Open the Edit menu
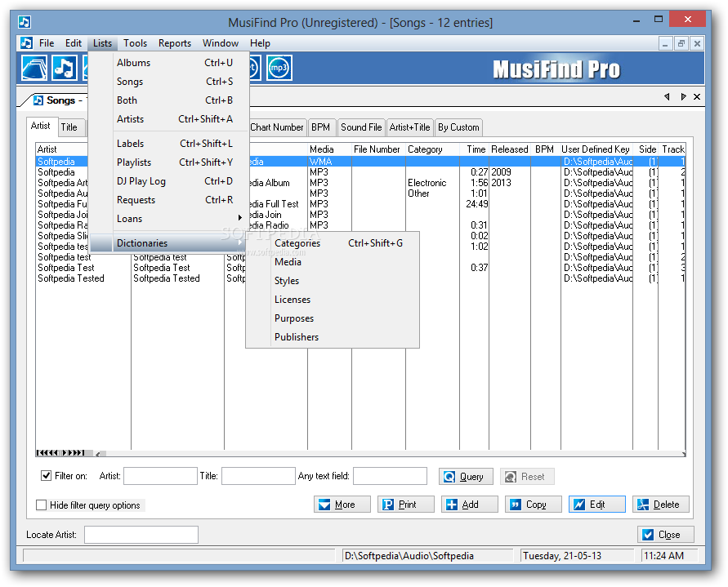Viewport: 728px width, 587px height. point(74,43)
